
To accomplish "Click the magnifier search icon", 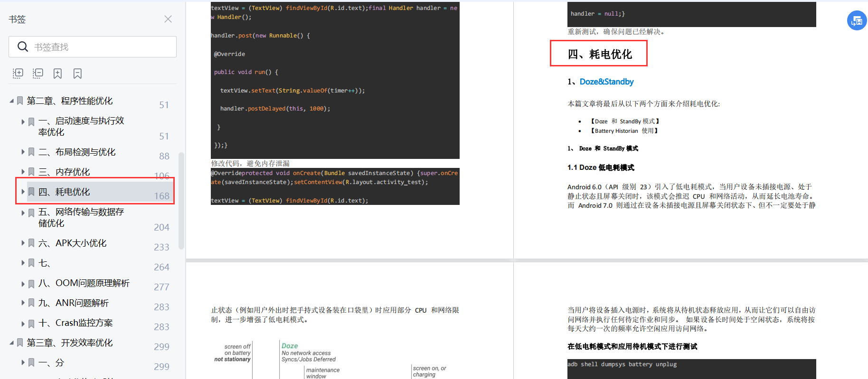I will point(23,47).
